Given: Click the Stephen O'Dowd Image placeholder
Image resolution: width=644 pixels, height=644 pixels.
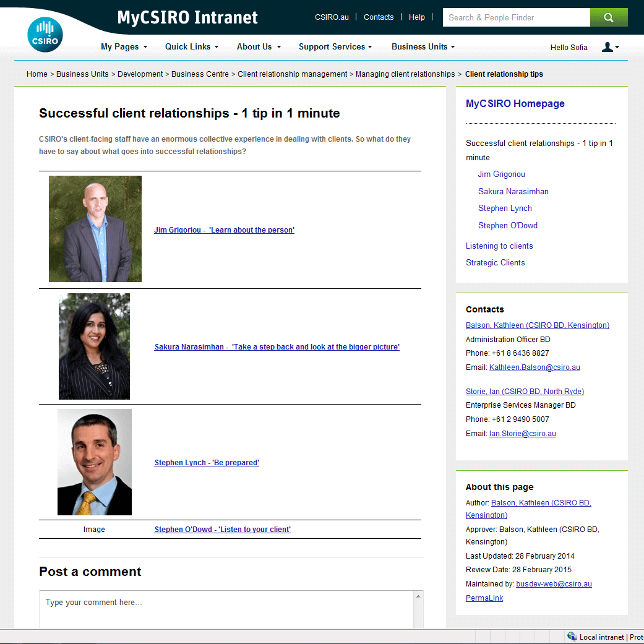Looking at the screenshot, I should click(x=94, y=530).
